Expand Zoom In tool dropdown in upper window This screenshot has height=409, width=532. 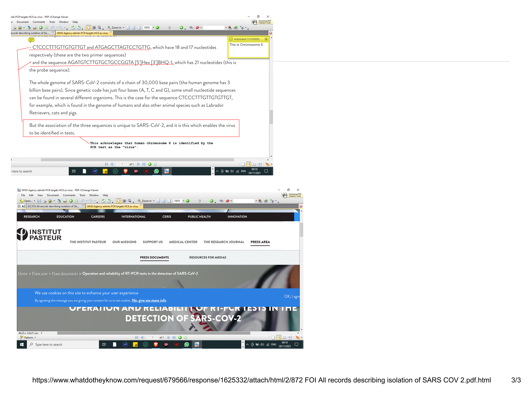click(124, 28)
